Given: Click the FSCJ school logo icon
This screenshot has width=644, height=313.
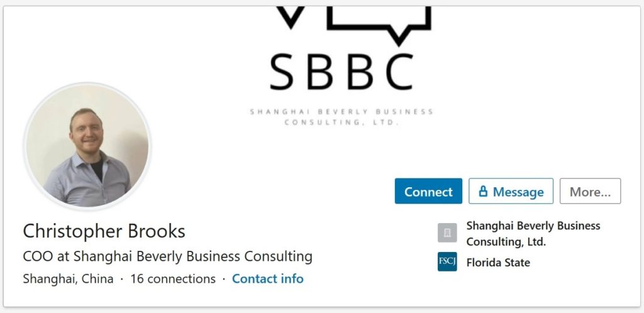Looking at the screenshot, I should tap(447, 261).
